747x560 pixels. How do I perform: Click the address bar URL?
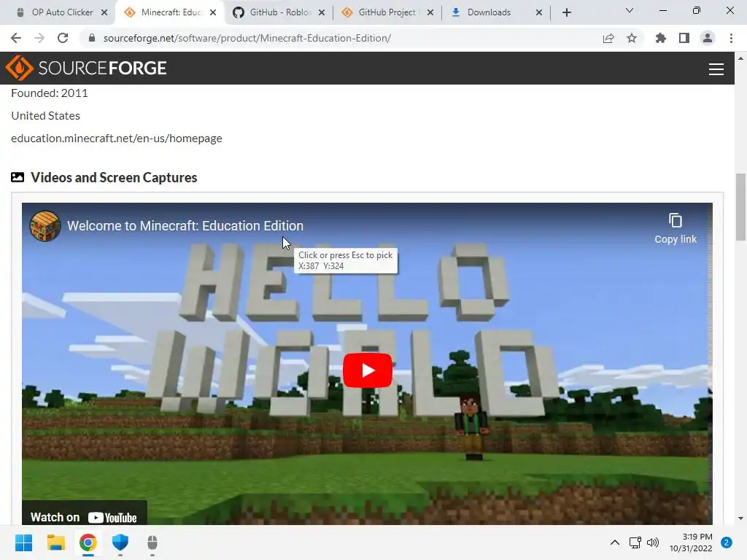247,38
